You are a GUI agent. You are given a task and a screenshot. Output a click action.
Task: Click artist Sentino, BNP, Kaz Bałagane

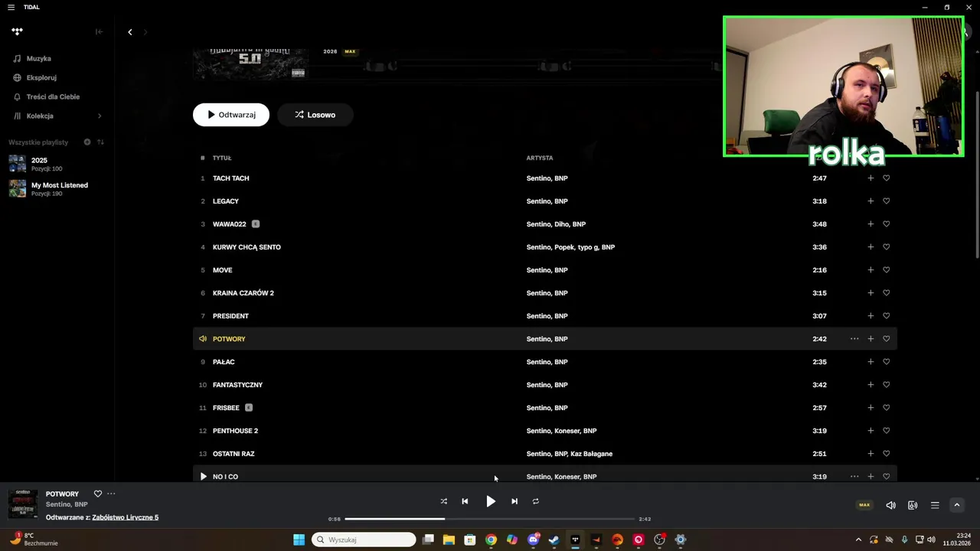[x=569, y=454]
